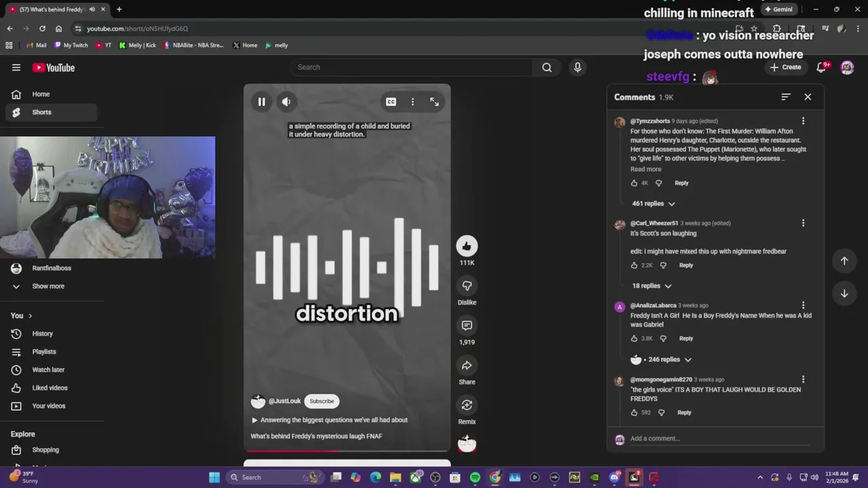Dislike the Short
868x488 pixels.
(x=467, y=285)
